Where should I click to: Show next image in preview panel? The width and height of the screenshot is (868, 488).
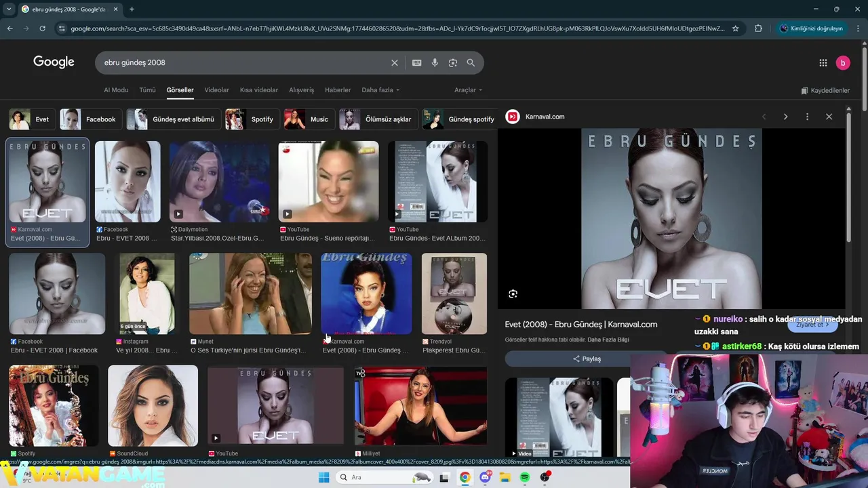tap(785, 117)
